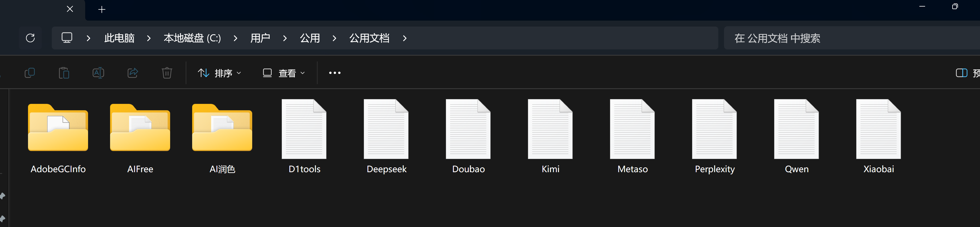Expand chevron after 公用文档
Image resolution: width=980 pixels, height=227 pixels.
[404, 38]
